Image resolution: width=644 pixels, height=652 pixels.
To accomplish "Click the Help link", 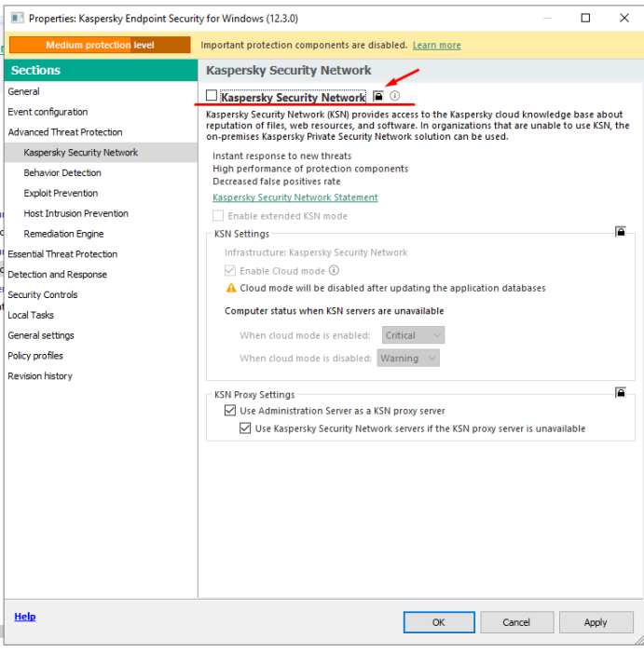I will (x=25, y=617).
